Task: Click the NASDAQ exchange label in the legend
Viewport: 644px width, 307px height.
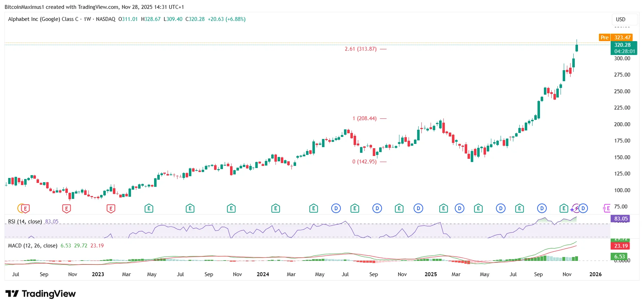Action: [106, 19]
